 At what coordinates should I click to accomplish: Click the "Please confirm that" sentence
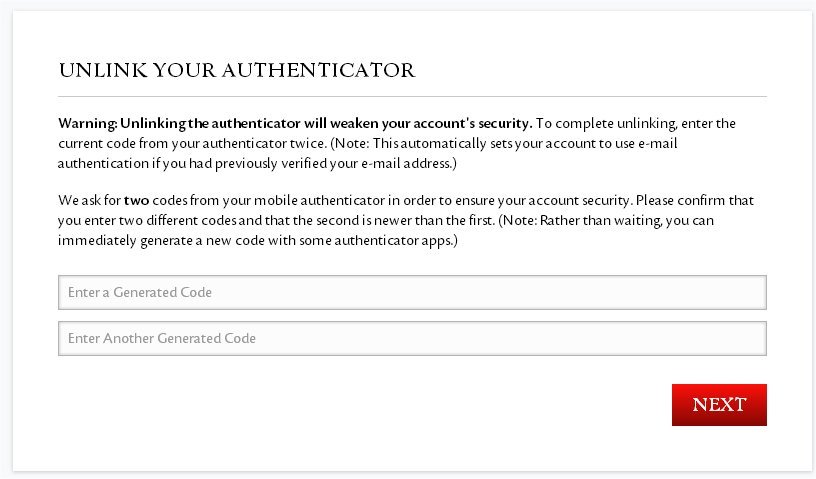[695, 200]
